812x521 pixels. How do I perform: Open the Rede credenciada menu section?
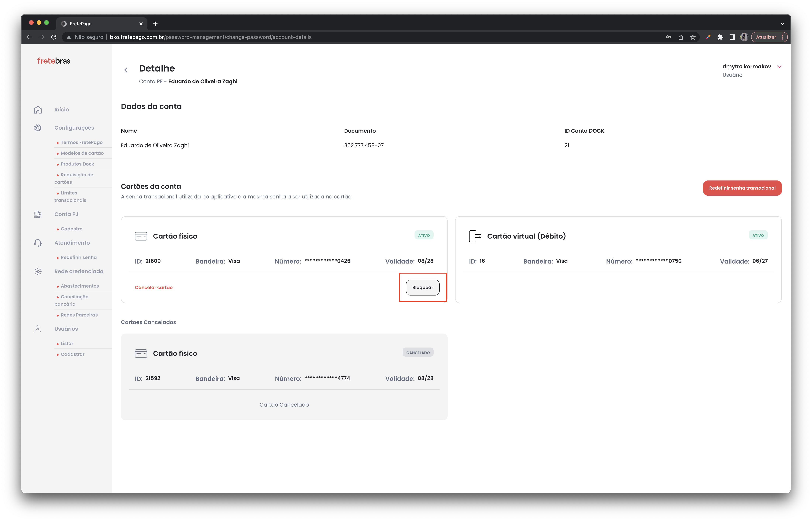(79, 271)
